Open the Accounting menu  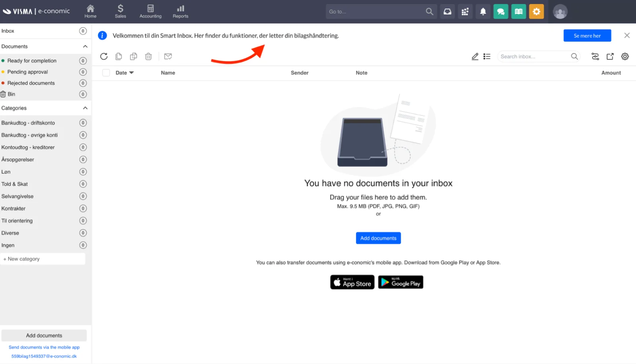click(150, 11)
